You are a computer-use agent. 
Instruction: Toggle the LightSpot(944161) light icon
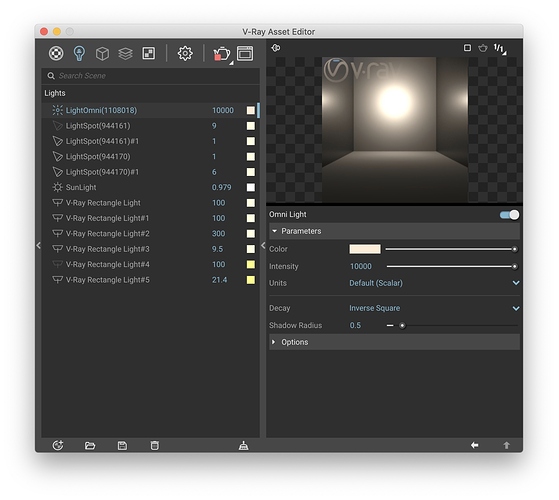57,125
